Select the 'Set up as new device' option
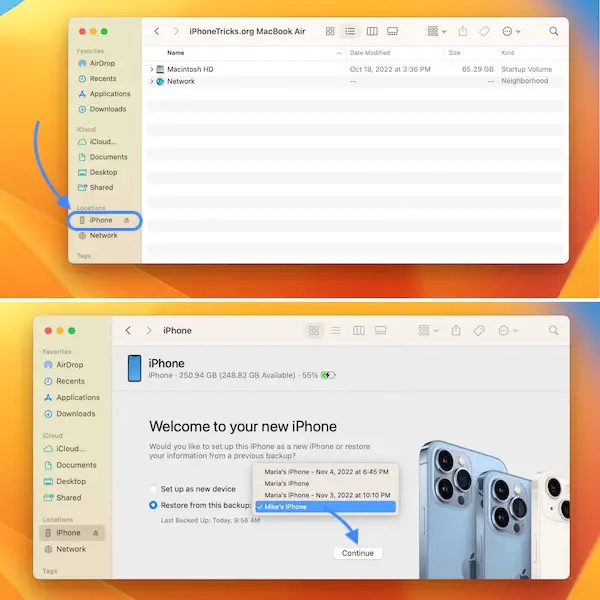The height and width of the screenshot is (600, 600). (x=154, y=489)
